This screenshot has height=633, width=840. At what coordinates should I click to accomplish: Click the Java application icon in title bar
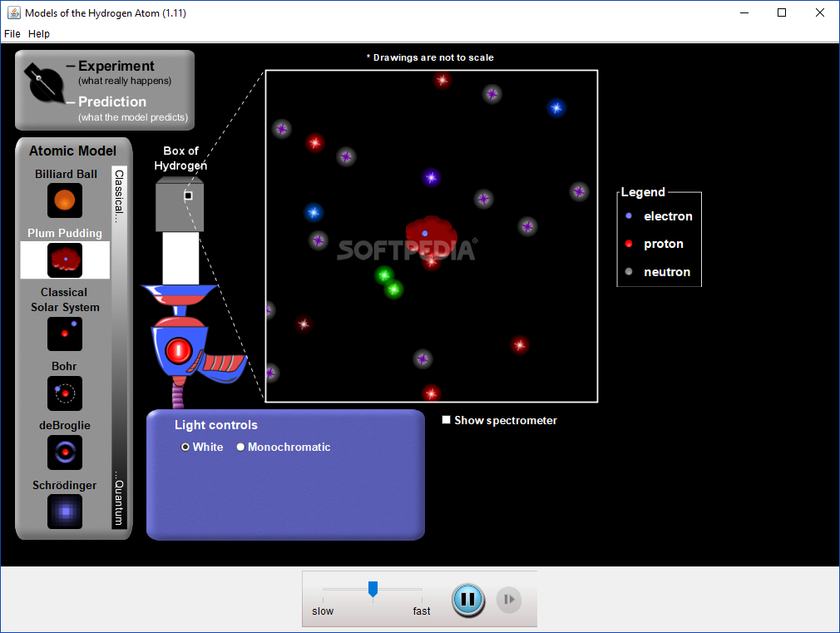click(x=14, y=12)
